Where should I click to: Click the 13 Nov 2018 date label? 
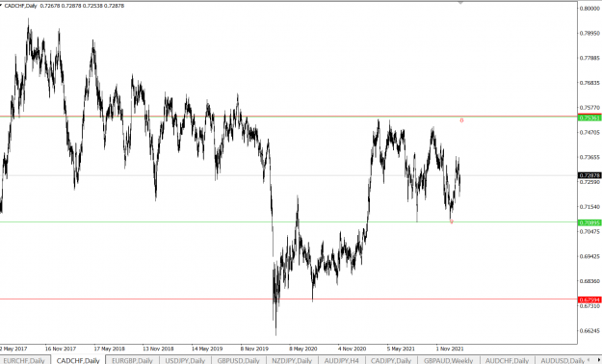click(158, 349)
